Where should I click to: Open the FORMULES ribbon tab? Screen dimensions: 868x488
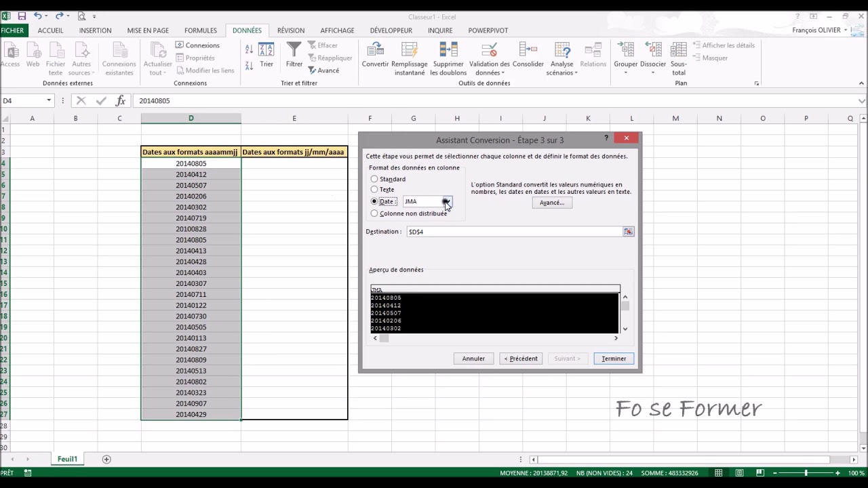[201, 30]
